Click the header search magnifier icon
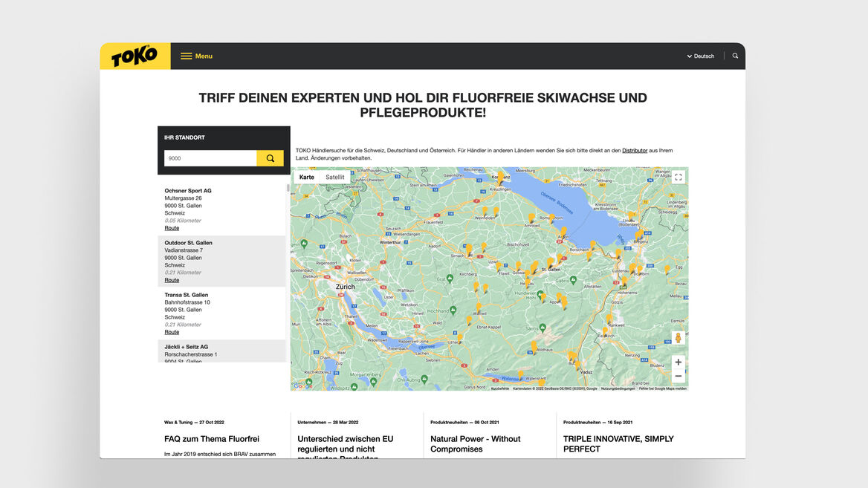The width and height of the screenshot is (868, 488). [735, 56]
